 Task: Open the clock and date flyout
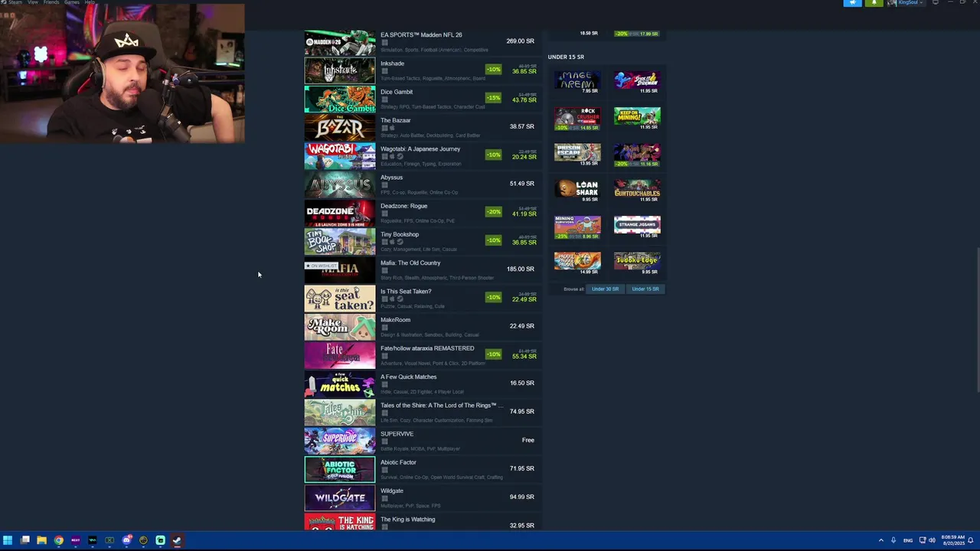tap(952, 540)
